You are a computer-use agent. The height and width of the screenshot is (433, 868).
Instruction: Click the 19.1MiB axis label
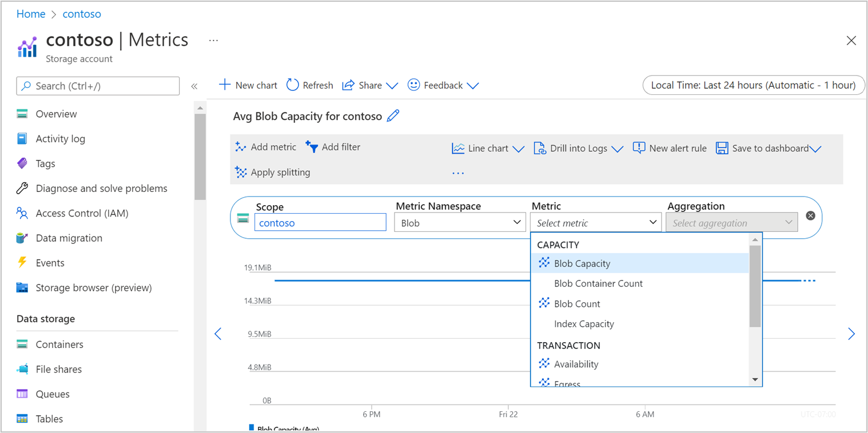tap(258, 267)
